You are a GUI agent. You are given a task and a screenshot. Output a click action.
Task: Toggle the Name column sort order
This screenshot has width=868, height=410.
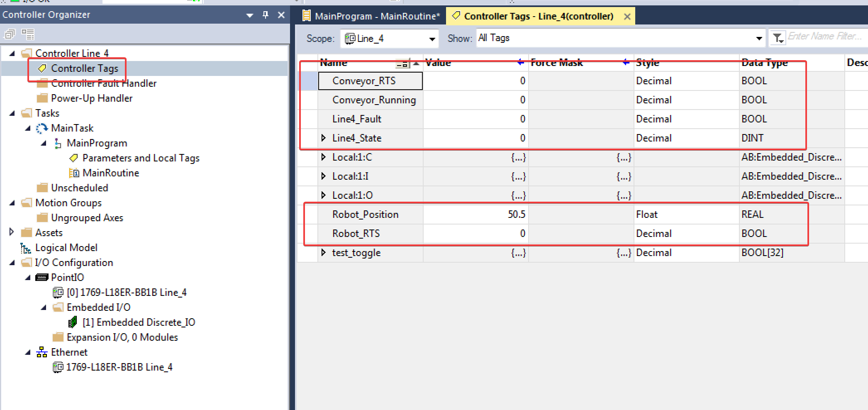coord(415,63)
